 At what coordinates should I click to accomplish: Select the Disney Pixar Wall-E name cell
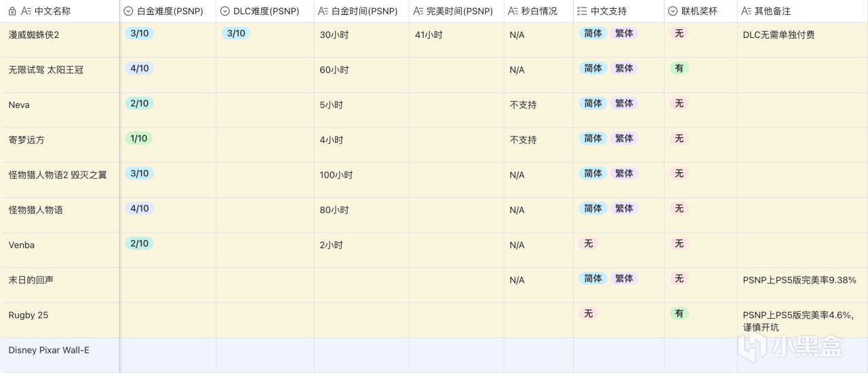pos(60,355)
